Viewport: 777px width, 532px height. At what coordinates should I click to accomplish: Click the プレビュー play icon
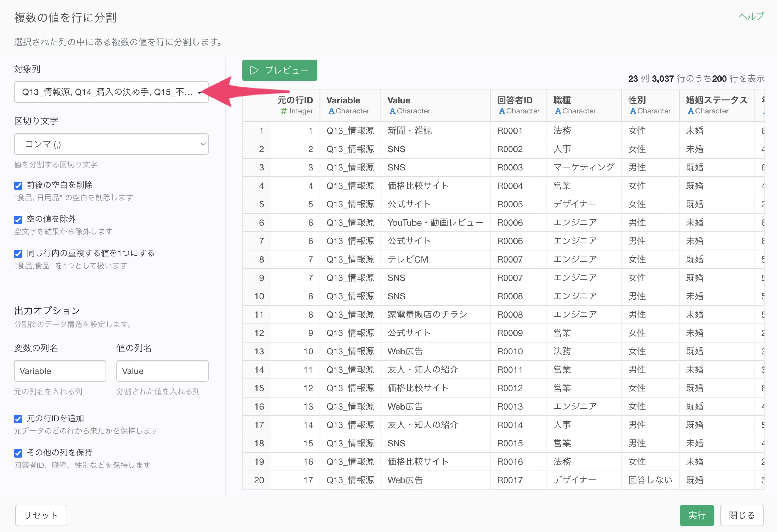click(x=254, y=70)
